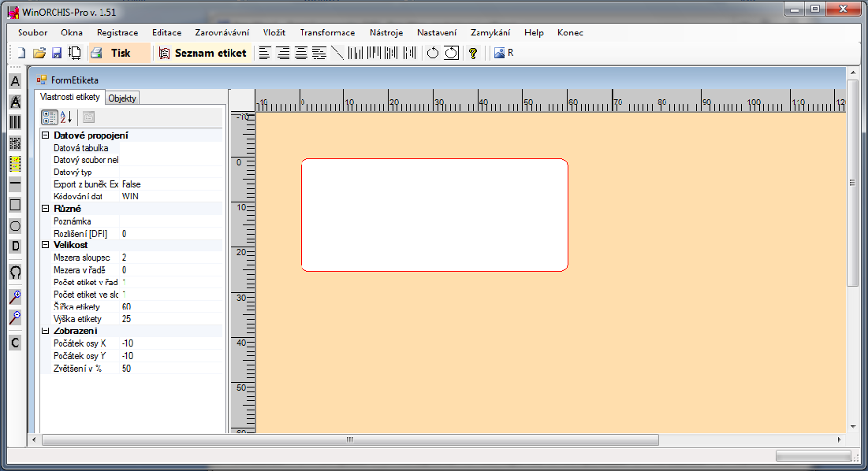Click the omega-shaped sidebar tool
The image size is (868, 471).
16,272
